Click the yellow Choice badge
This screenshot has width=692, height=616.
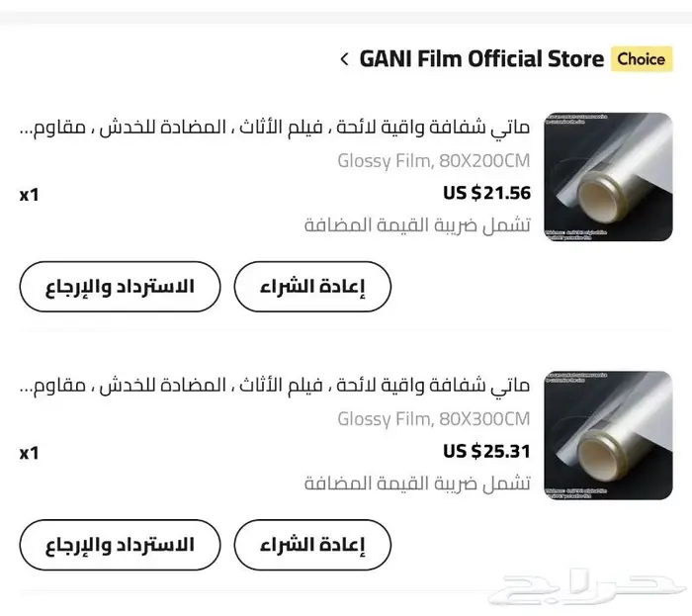pyautogui.click(x=641, y=59)
